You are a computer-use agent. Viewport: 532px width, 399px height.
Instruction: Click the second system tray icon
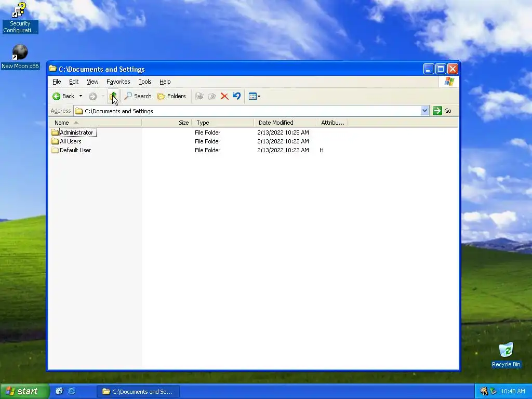(x=494, y=391)
